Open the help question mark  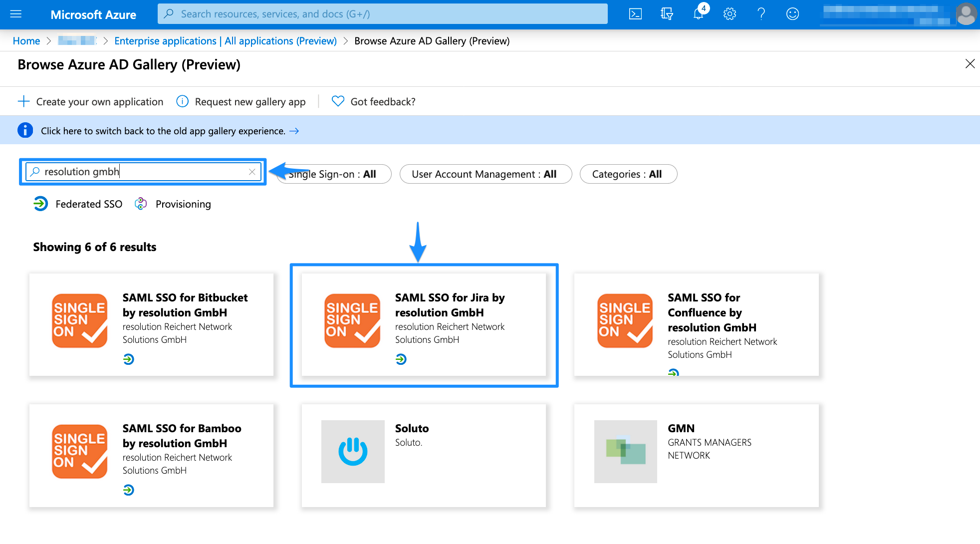(x=761, y=14)
